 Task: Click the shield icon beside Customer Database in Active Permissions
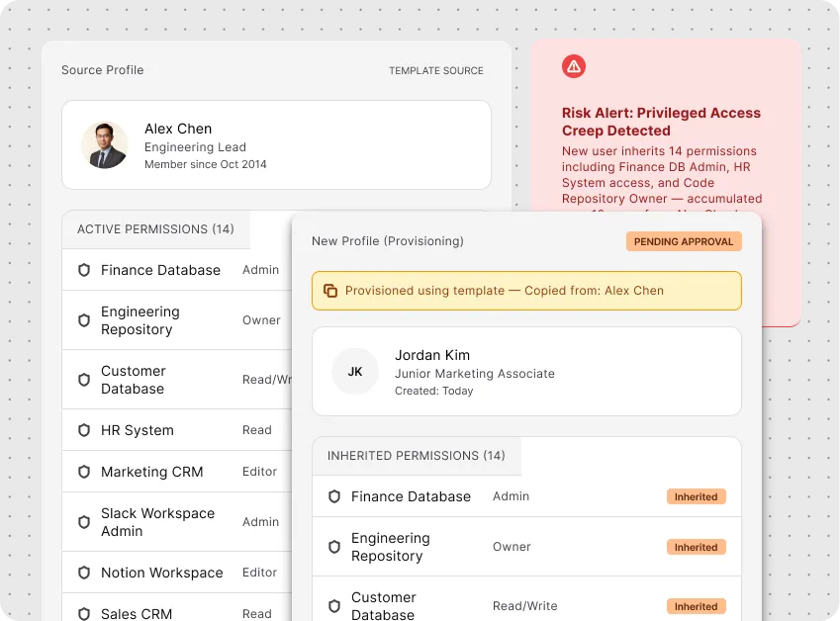click(x=84, y=380)
